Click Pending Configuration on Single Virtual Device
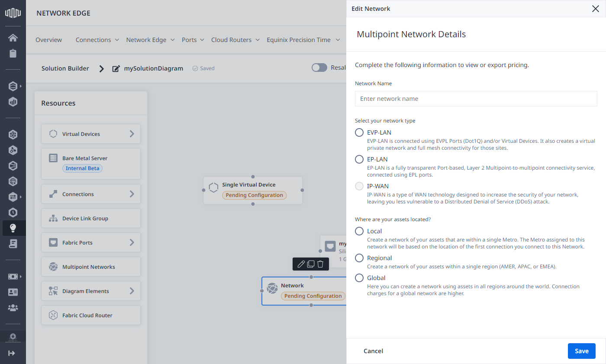This screenshot has height=364, width=606. pyautogui.click(x=255, y=195)
